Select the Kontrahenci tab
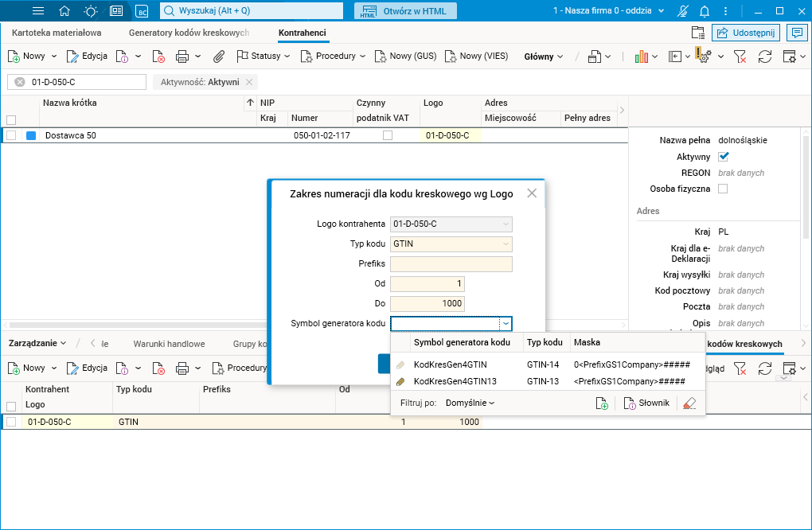This screenshot has height=530, width=812. (303, 33)
